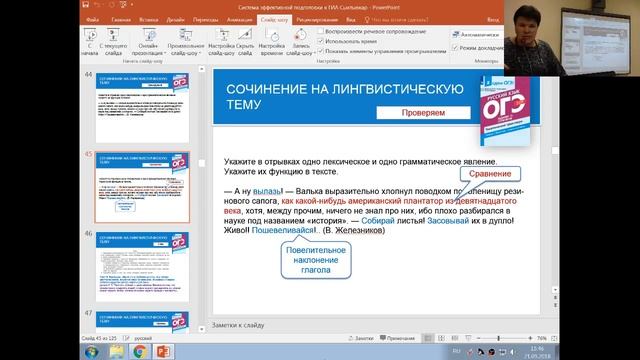
Task: Switch to Slide Sorter view icon
Action: (441, 338)
